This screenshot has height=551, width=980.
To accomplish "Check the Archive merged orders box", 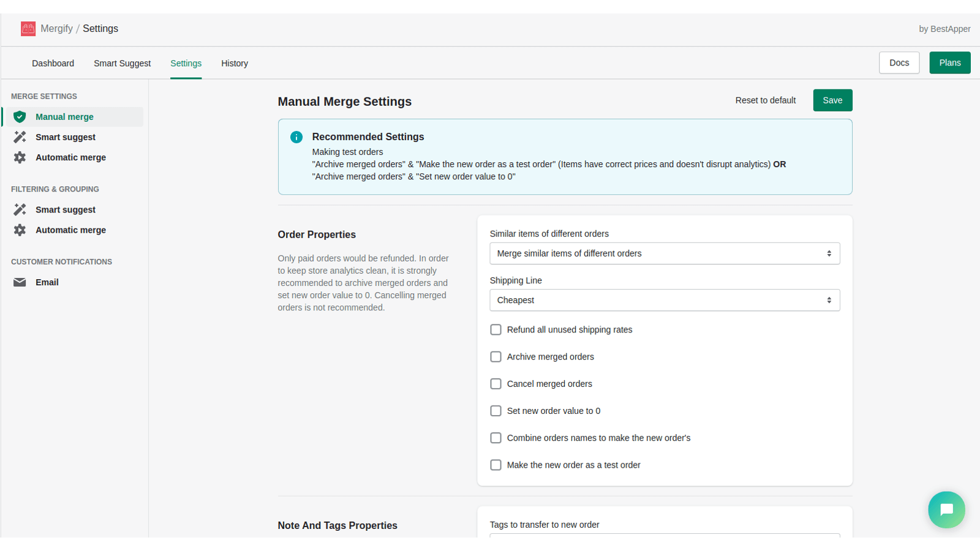I will (x=496, y=357).
